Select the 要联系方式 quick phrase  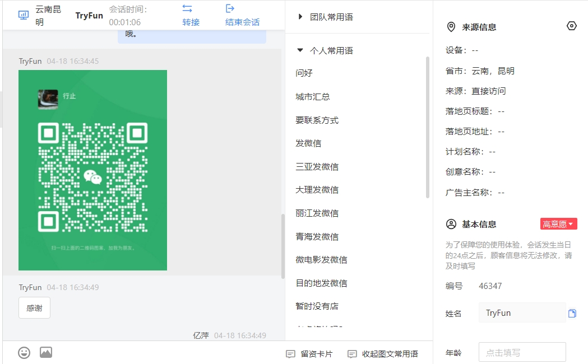point(317,120)
